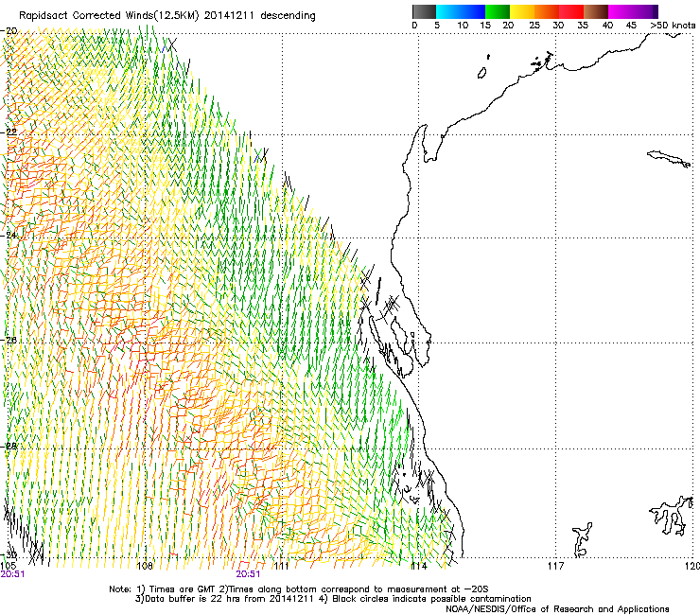Click the yellow 20-25 knots color segment

tap(522, 11)
